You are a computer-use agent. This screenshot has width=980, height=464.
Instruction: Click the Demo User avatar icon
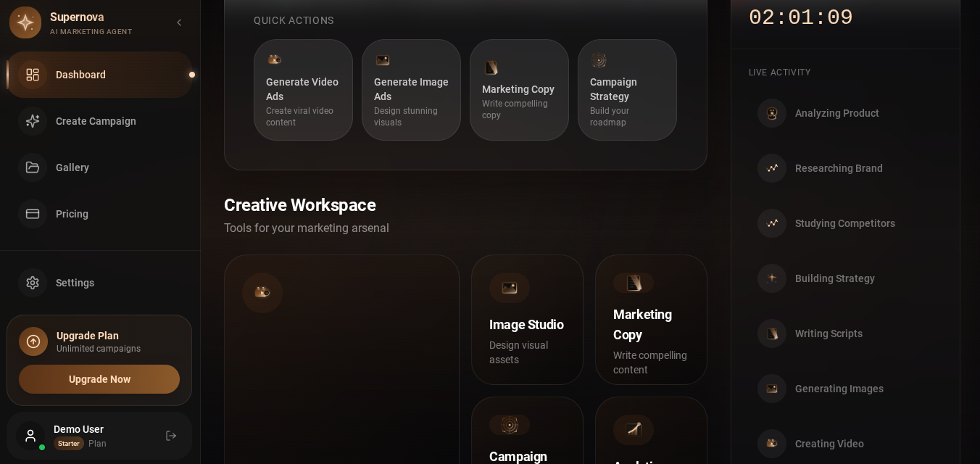pyautogui.click(x=30, y=436)
